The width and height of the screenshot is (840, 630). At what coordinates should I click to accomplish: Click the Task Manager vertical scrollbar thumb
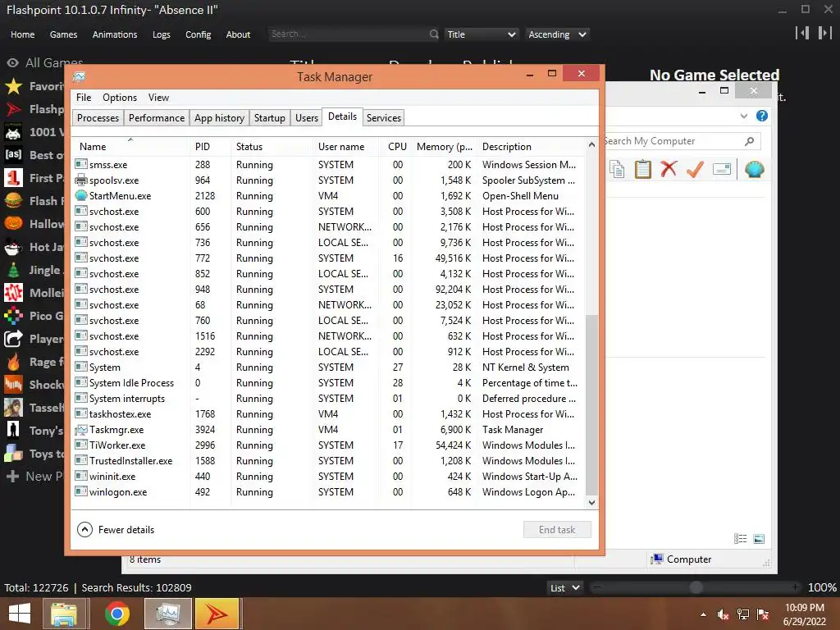(591, 404)
